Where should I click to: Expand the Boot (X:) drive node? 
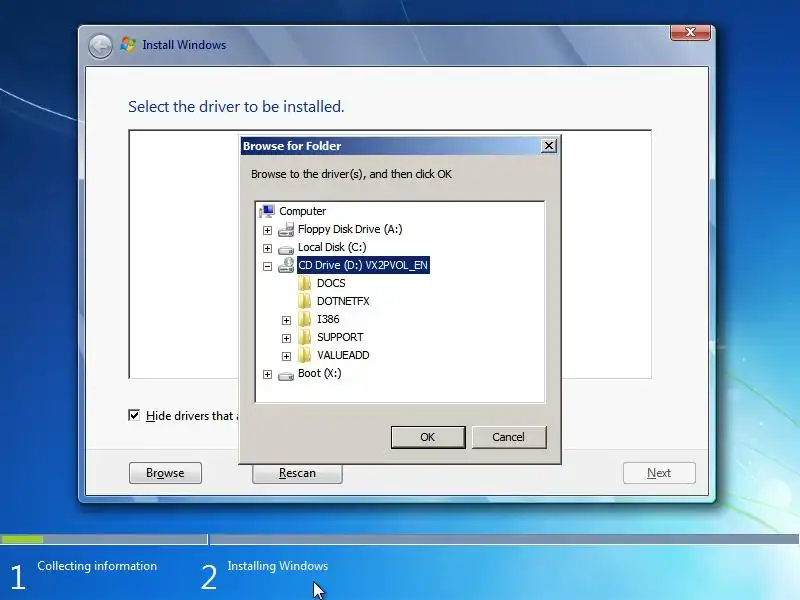(267, 374)
